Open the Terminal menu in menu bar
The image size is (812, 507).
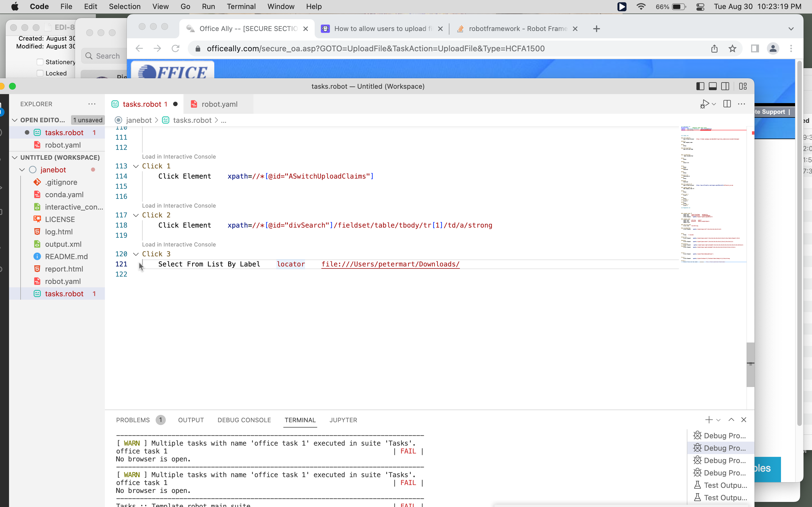click(241, 7)
